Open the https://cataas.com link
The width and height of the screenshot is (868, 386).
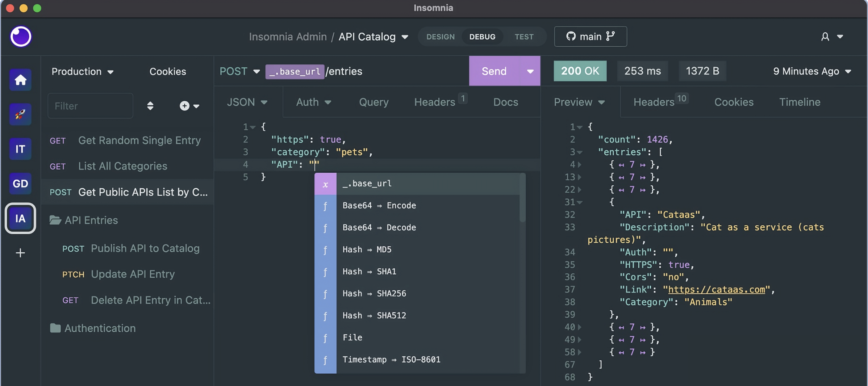point(716,290)
